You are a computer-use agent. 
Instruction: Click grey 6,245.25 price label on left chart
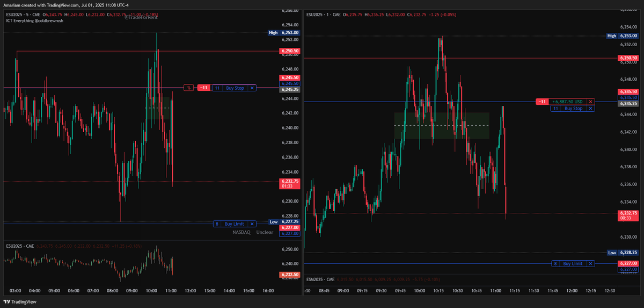point(290,90)
